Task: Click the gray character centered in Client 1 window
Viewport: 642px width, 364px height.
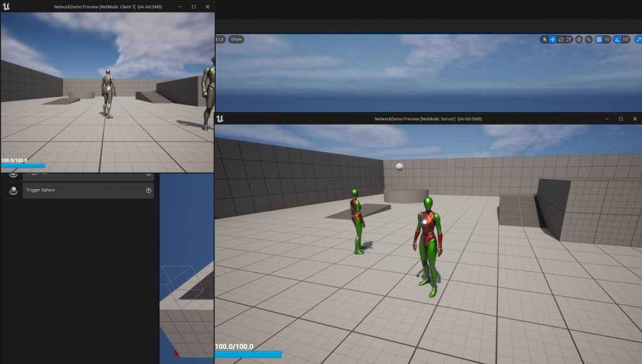Action: click(x=108, y=93)
